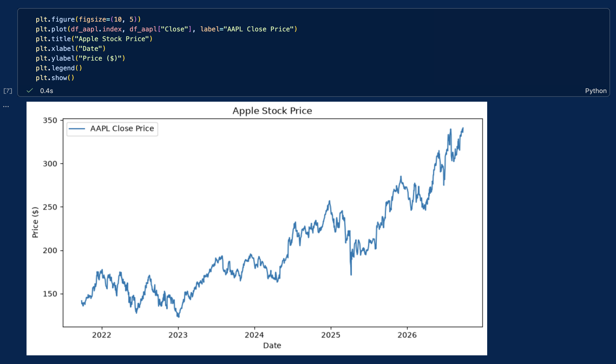The width and height of the screenshot is (616, 364).
Task: Click the 2026 x-axis tick label
Action: (x=407, y=335)
